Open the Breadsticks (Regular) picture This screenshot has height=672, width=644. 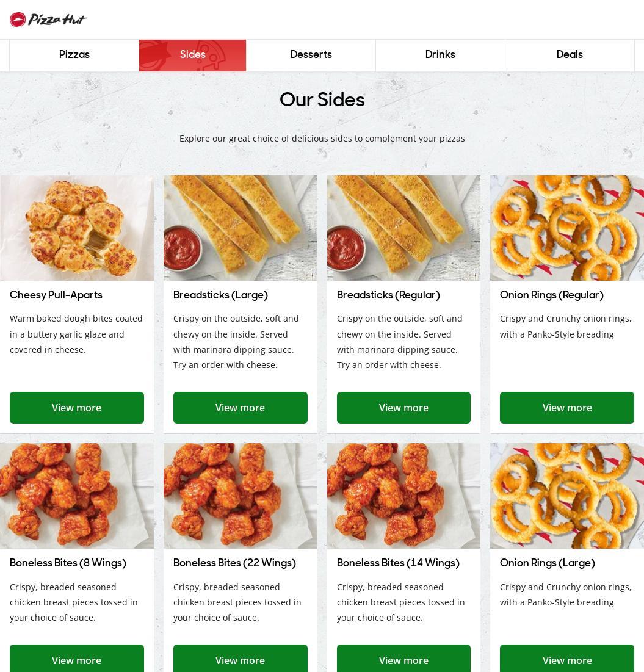pos(403,228)
